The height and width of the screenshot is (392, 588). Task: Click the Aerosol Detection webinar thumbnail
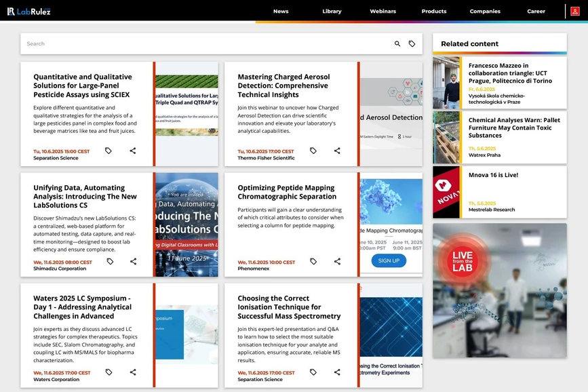[391, 114]
